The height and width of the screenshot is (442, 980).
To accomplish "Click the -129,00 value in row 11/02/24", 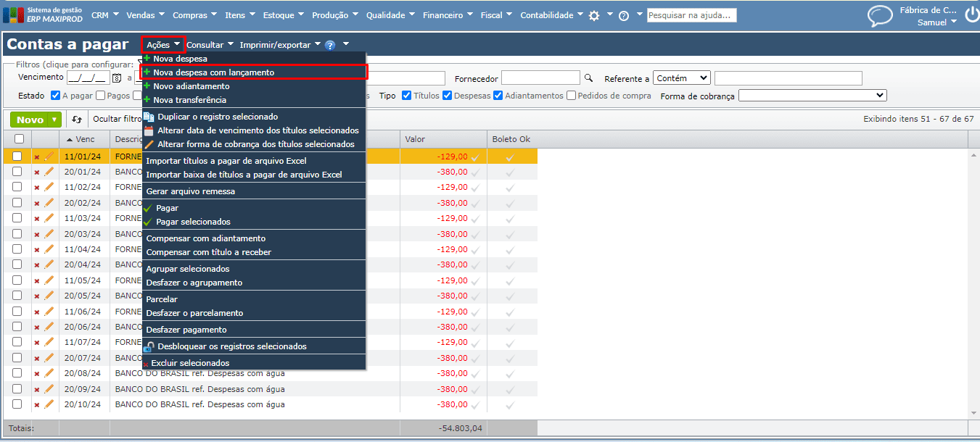I will click(x=452, y=188).
